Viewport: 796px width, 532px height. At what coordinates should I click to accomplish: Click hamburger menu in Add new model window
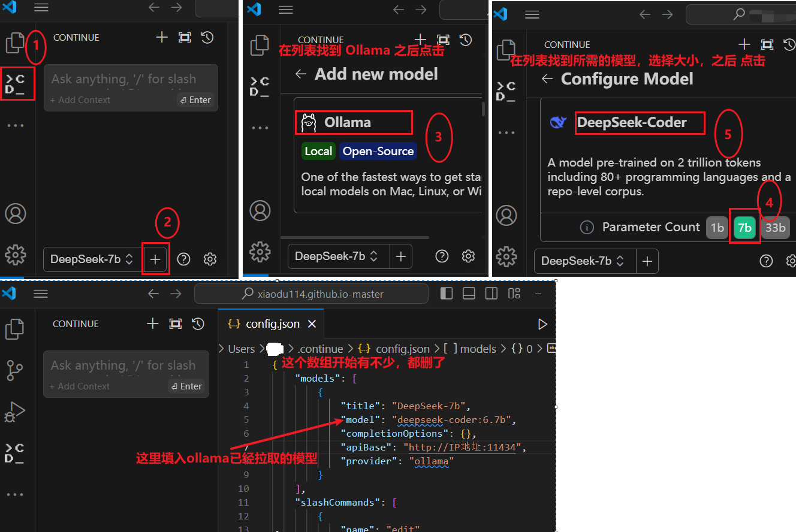pos(286,10)
